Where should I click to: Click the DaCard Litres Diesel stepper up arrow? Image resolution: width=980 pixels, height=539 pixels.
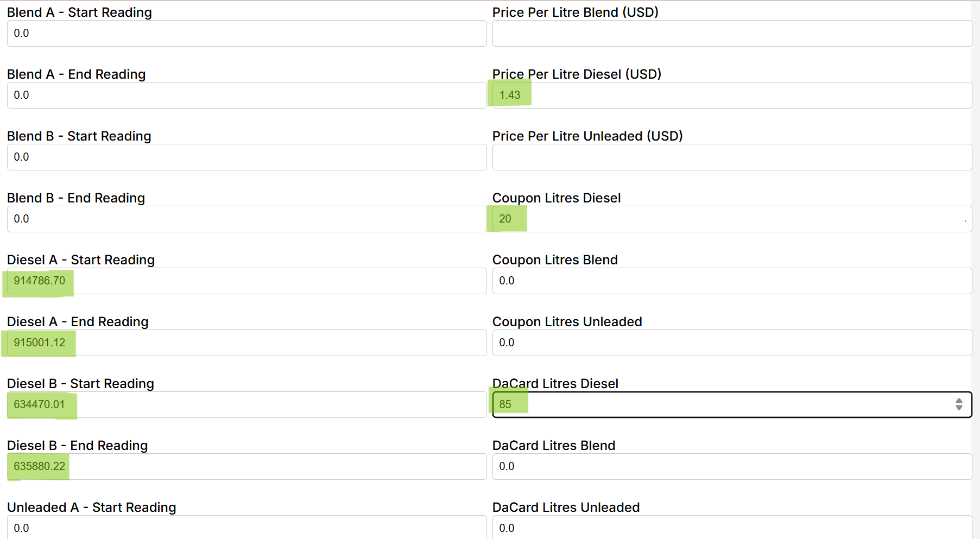(x=959, y=401)
